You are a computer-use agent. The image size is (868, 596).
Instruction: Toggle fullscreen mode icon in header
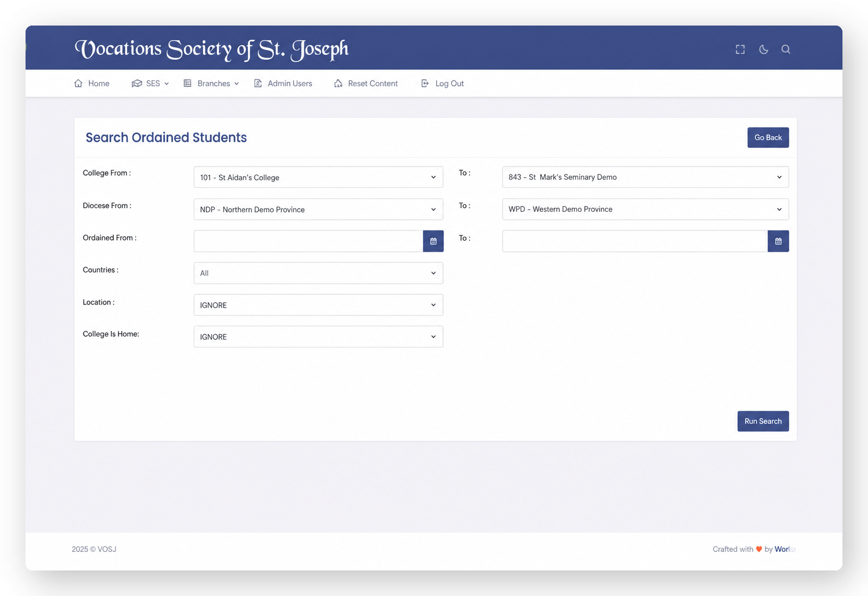740,49
